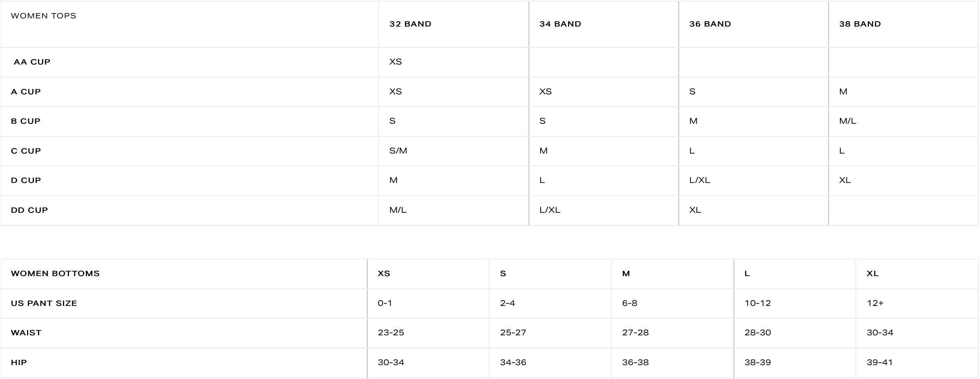The width and height of the screenshot is (980, 379).
Task: Click the B CUP row label
Action: click(x=26, y=121)
